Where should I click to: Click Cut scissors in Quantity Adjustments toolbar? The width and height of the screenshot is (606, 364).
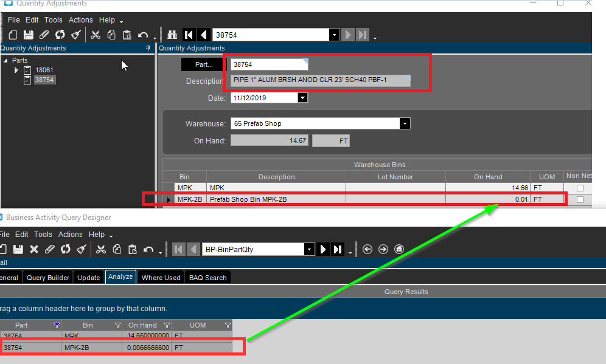point(96,35)
